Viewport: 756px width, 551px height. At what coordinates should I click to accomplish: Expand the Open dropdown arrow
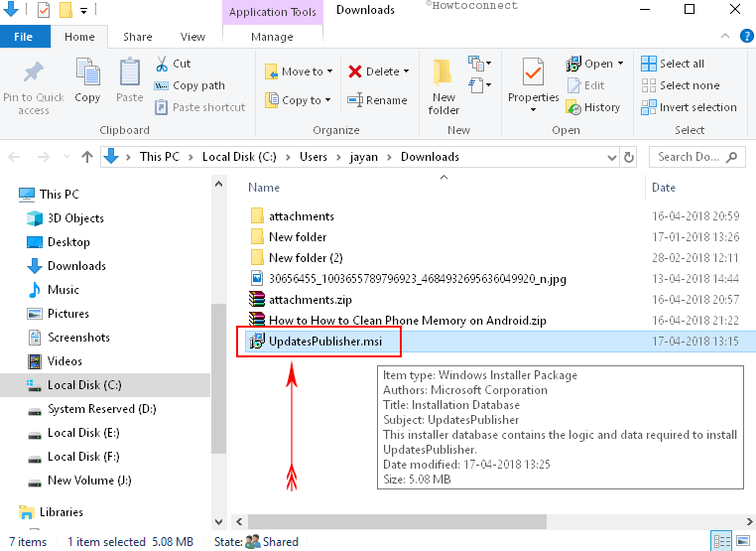point(620,64)
